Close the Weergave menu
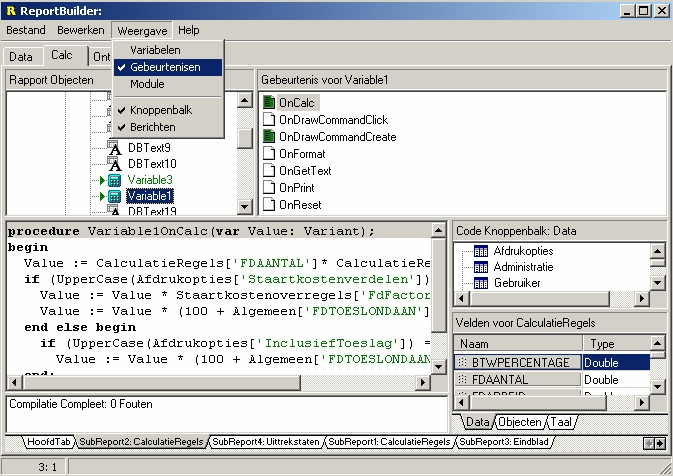673x476 pixels. (142, 31)
